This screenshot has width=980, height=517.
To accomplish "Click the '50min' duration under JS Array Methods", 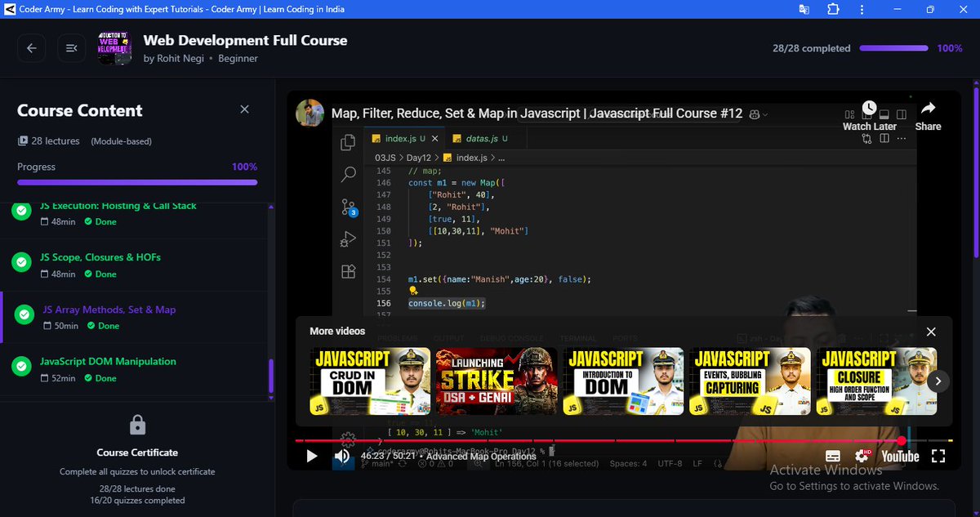I will (66, 326).
